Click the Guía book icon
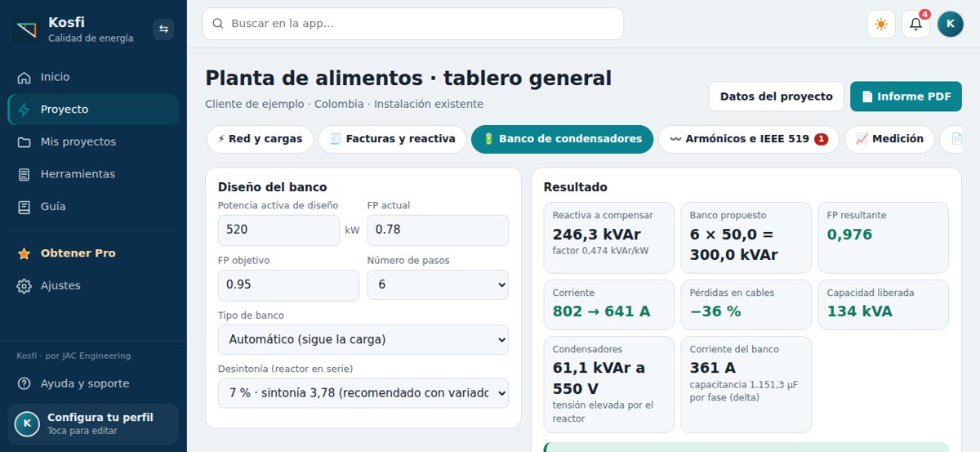The height and width of the screenshot is (452, 980). (x=24, y=207)
